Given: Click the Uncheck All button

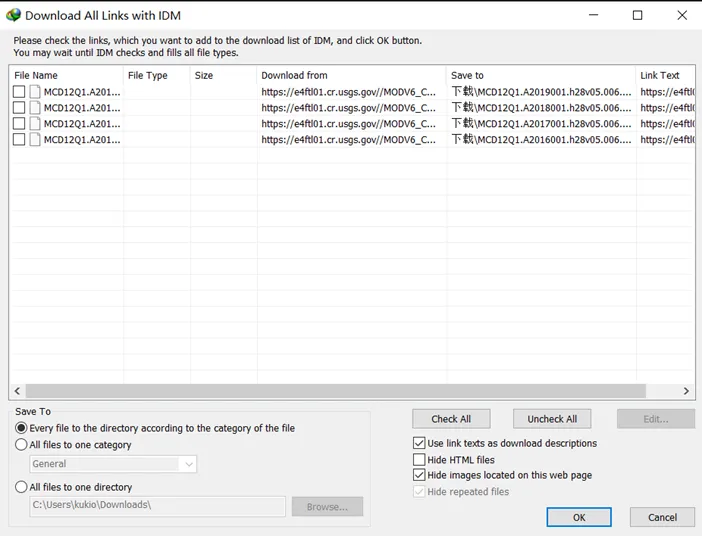Looking at the screenshot, I should coord(552,419).
